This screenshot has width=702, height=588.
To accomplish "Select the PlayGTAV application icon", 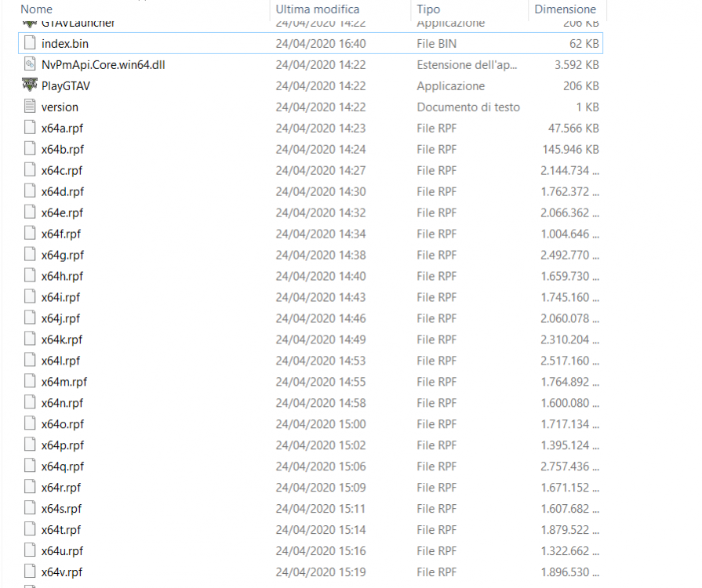I will point(30,85).
